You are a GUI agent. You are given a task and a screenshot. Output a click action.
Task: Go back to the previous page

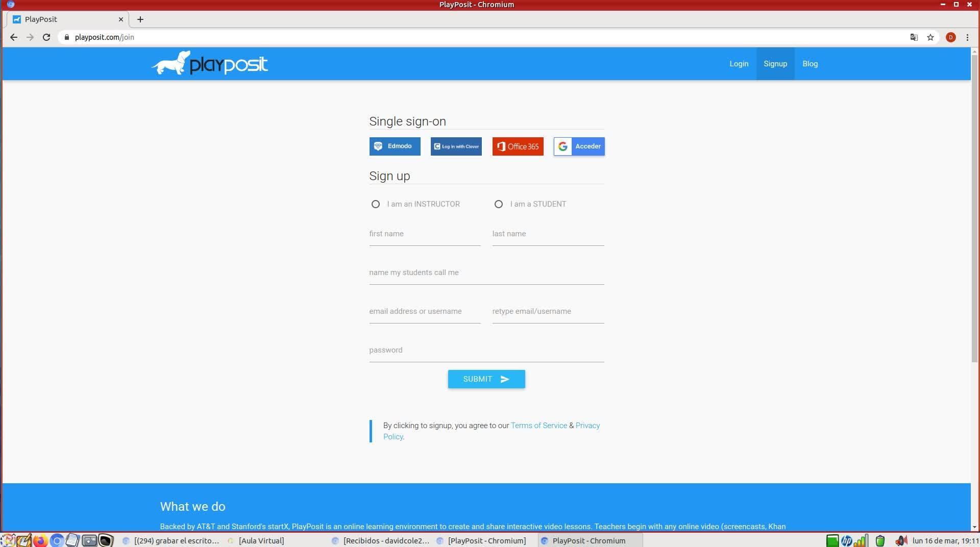pos(14,37)
